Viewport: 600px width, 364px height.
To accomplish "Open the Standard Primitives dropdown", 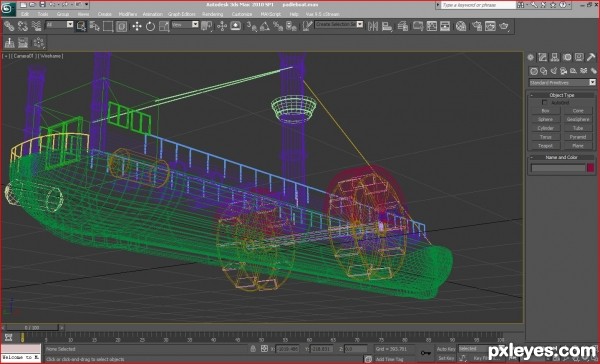I will pyautogui.click(x=562, y=83).
